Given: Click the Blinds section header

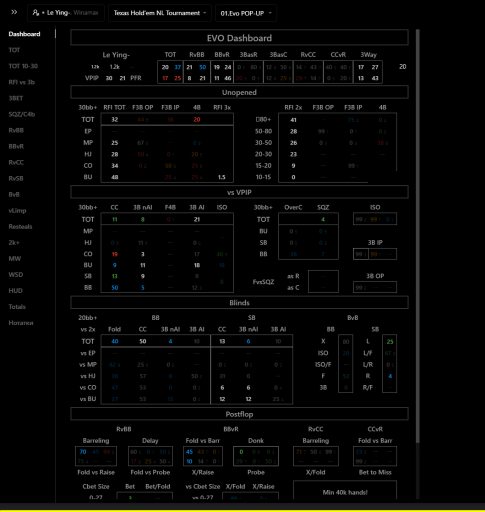Looking at the screenshot, I should (239, 303).
